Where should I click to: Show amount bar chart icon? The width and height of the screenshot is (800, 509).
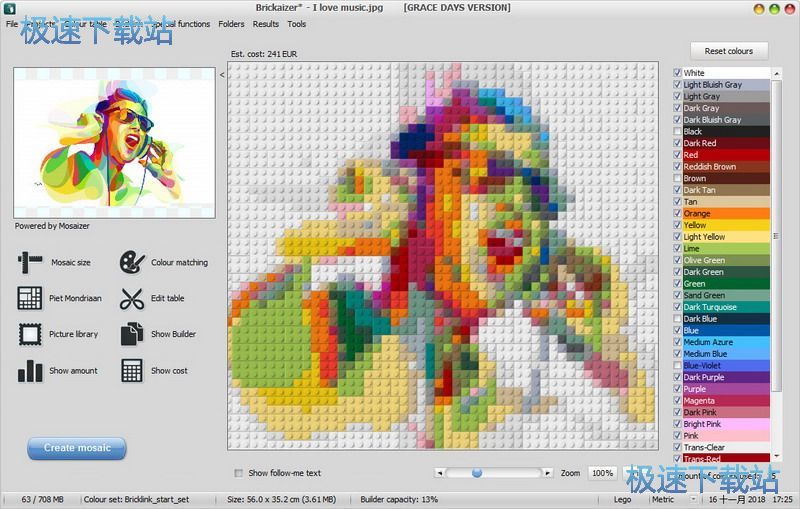tap(30, 370)
